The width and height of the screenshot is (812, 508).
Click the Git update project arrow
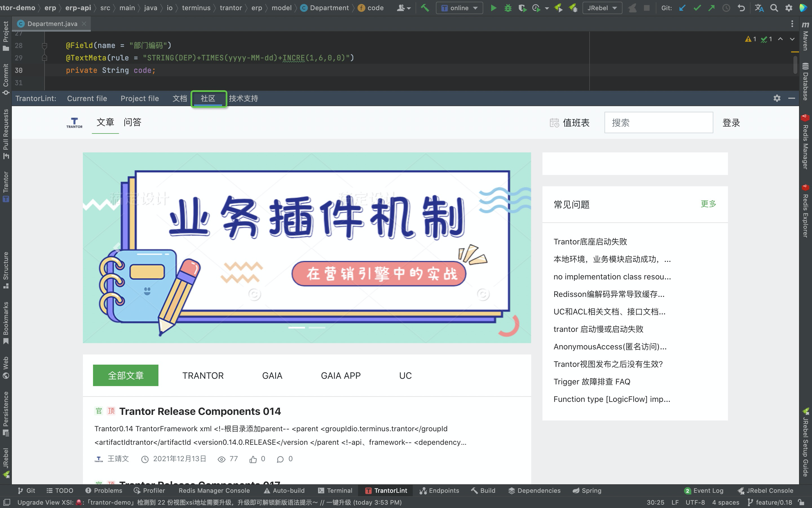point(683,8)
